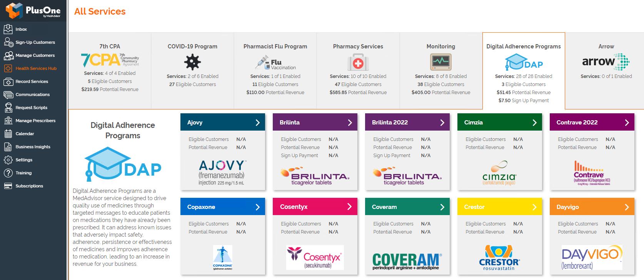The image size is (644, 280).
Task: Expand the Brilinta 2022 card chevron
Action: click(x=442, y=123)
